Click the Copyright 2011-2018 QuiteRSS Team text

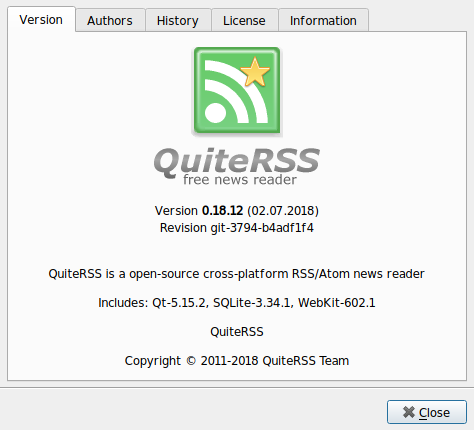click(x=237, y=361)
